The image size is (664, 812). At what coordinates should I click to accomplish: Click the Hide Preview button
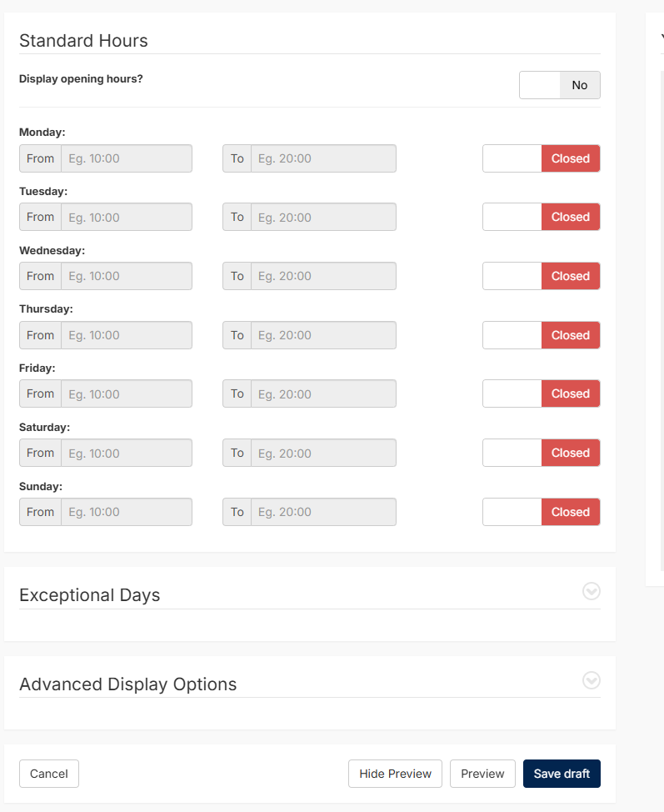pos(396,774)
